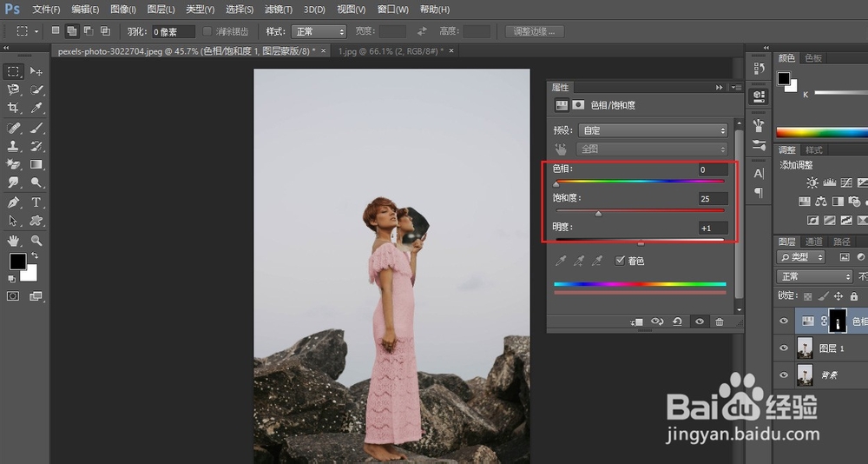
Task: Clip adjustment to layer below
Action: coord(636,321)
